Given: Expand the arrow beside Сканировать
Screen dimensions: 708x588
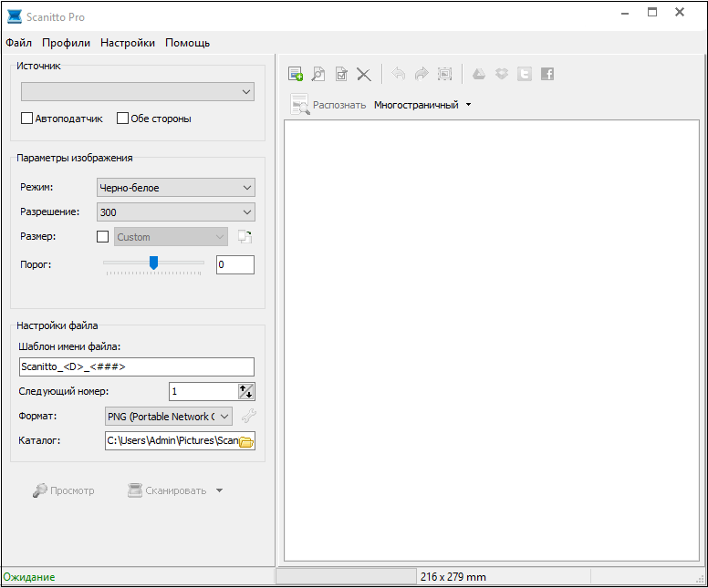Looking at the screenshot, I should tap(220, 490).
